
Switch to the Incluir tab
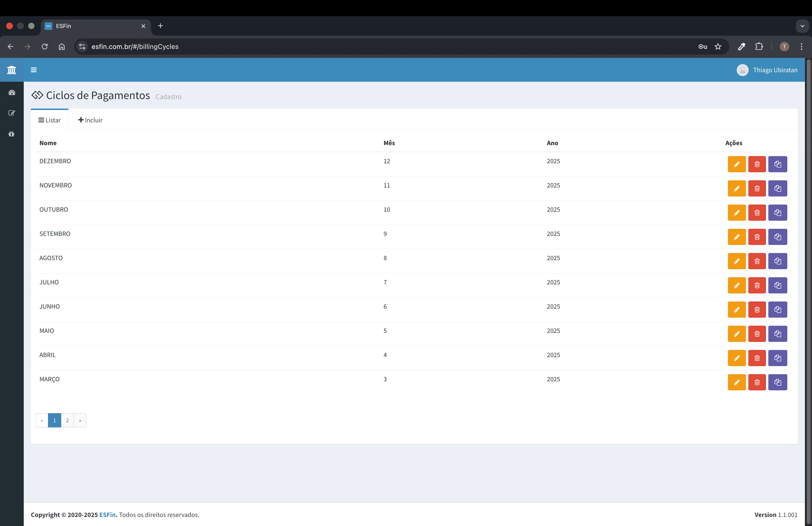click(90, 120)
